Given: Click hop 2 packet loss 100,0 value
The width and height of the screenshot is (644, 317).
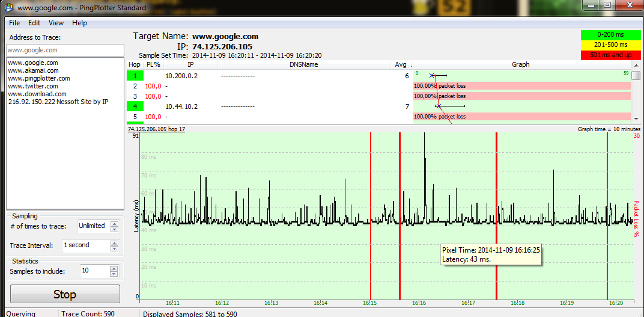Looking at the screenshot, I should point(154,86).
